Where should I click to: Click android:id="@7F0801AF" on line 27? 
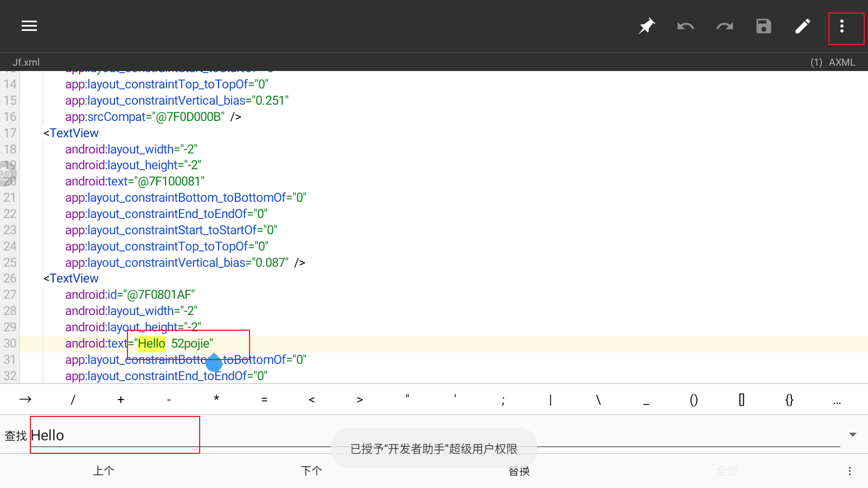click(x=130, y=295)
